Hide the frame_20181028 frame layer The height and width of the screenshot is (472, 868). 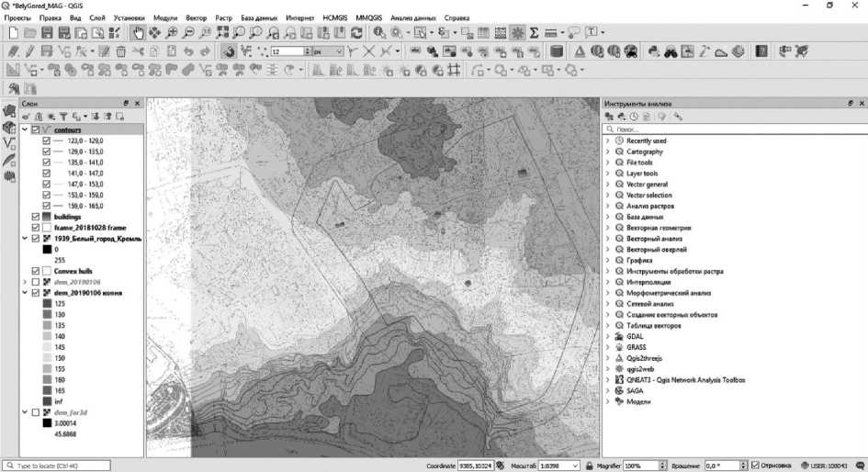point(36,228)
